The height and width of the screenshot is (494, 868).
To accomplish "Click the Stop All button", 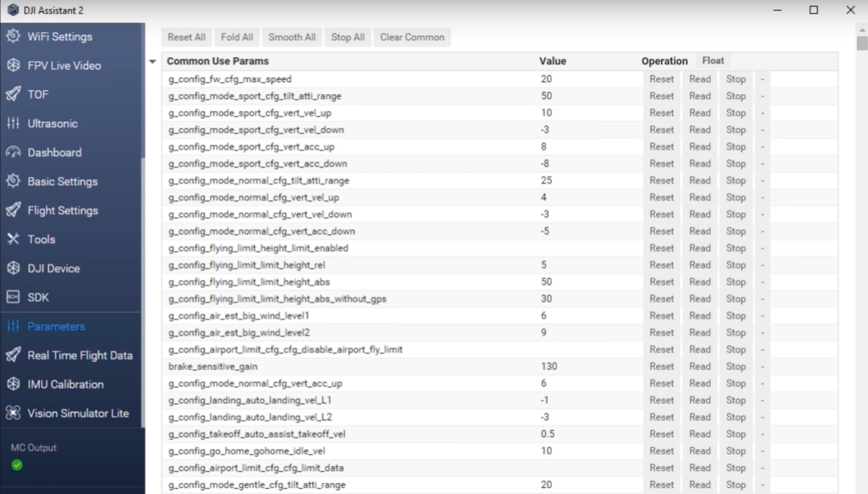I will pyautogui.click(x=348, y=37).
